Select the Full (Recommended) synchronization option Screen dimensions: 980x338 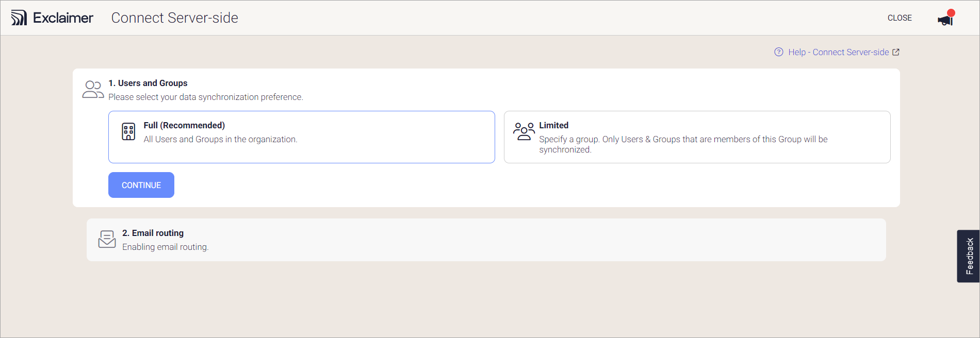tap(301, 137)
